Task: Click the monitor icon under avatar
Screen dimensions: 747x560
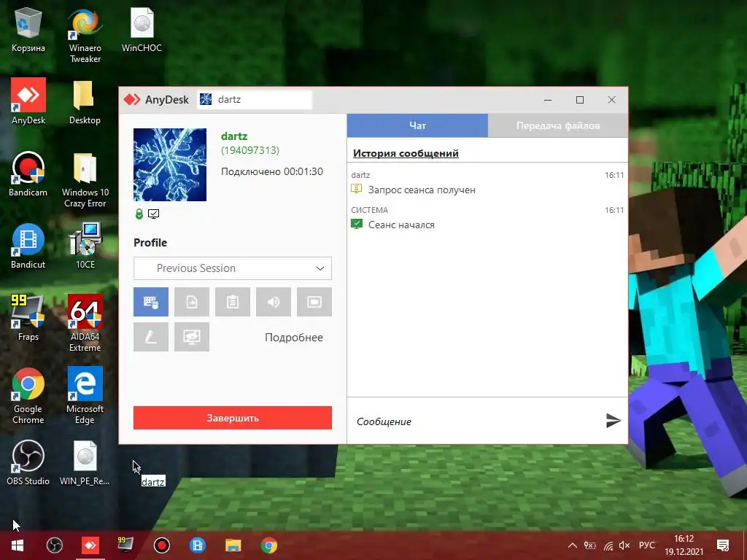Action: [153, 214]
